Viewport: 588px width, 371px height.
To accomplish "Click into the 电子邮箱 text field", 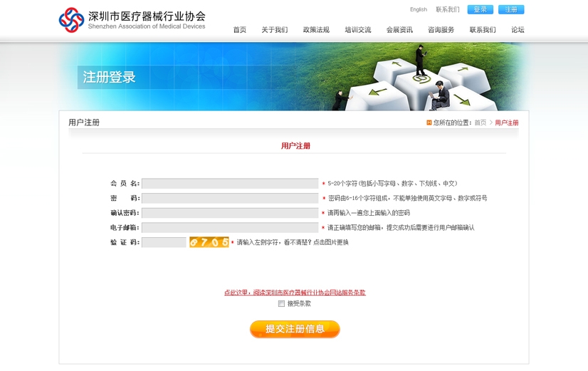I will 230,228.
